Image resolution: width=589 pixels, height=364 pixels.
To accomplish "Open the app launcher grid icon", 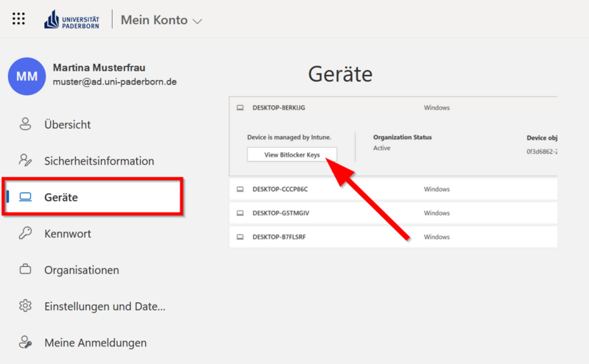I will coord(19,19).
